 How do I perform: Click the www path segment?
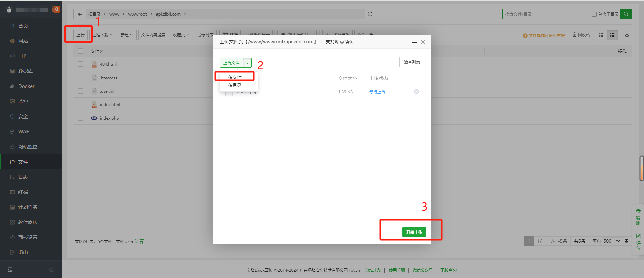[x=114, y=14]
